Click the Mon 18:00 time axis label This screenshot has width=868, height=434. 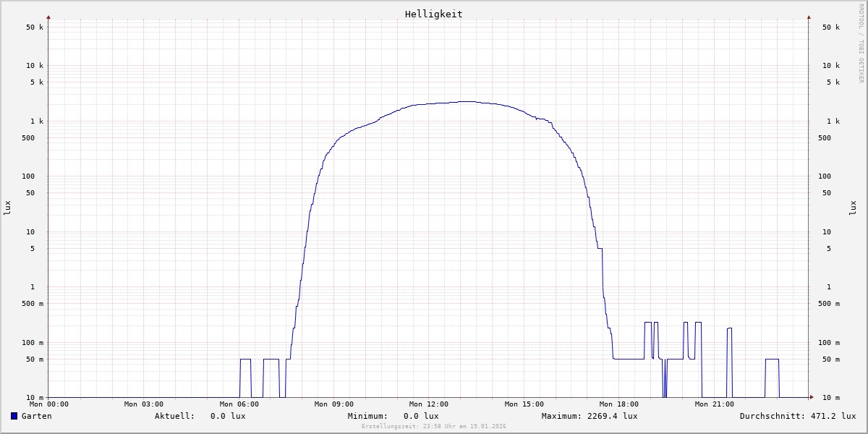click(x=618, y=404)
